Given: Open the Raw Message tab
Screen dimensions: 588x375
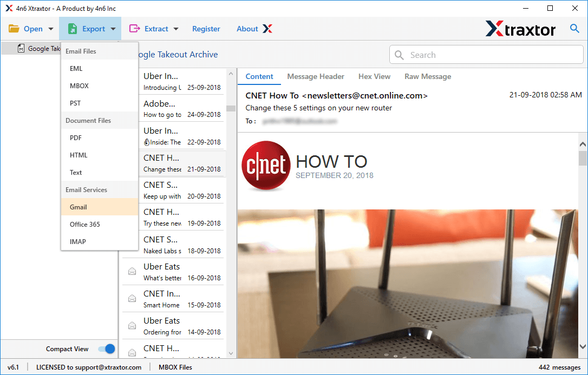Looking at the screenshot, I should [428, 76].
